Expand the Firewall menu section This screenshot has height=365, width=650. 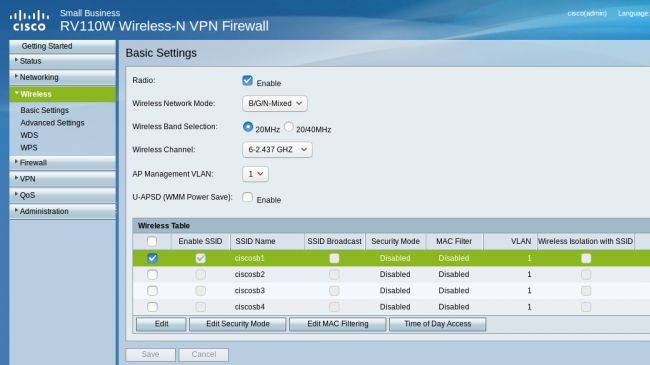pos(63,163)
